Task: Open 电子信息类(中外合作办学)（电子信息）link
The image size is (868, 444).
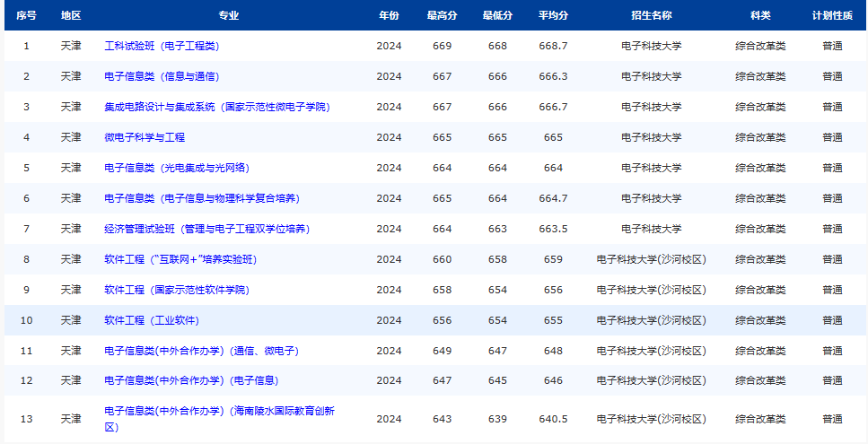Action: pos(191,380)
